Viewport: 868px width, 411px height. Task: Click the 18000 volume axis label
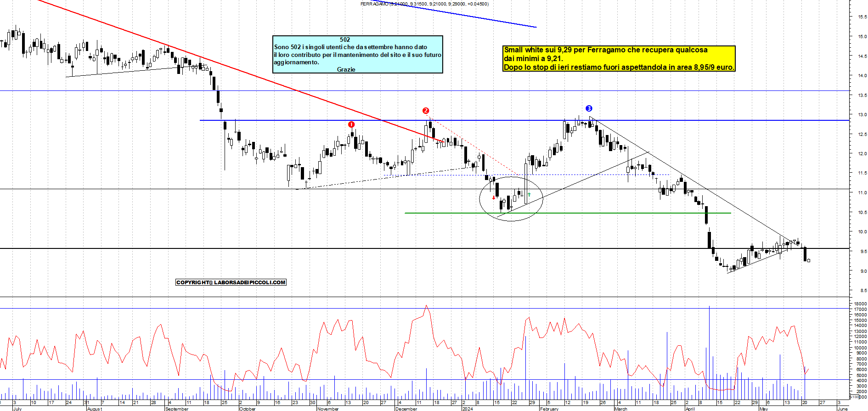coord(860,304)
